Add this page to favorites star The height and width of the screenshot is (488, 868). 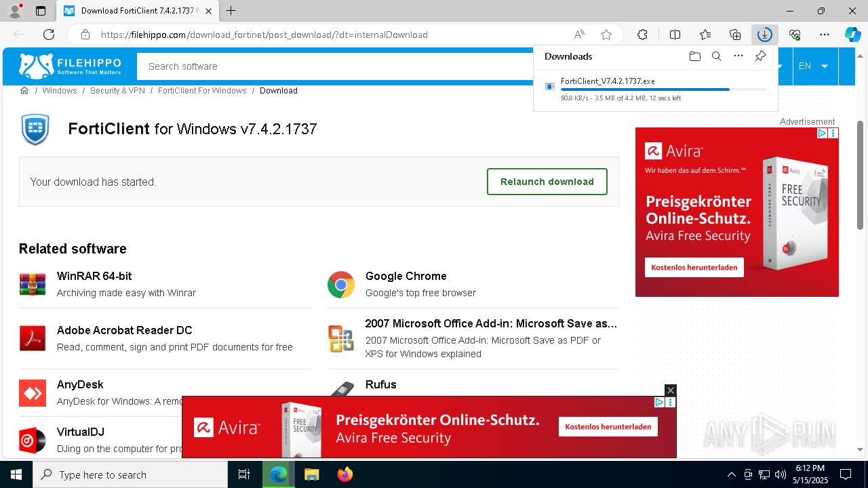tap(606, 35)
